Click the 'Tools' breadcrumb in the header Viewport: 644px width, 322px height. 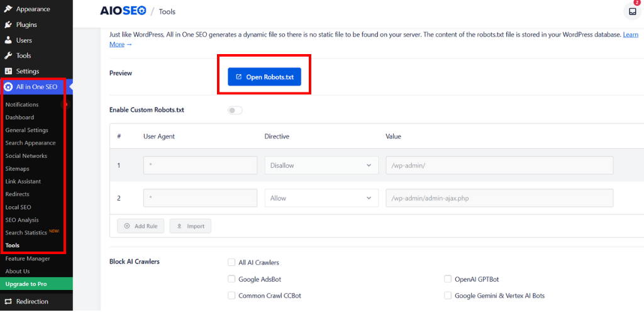tap(167, 11)
